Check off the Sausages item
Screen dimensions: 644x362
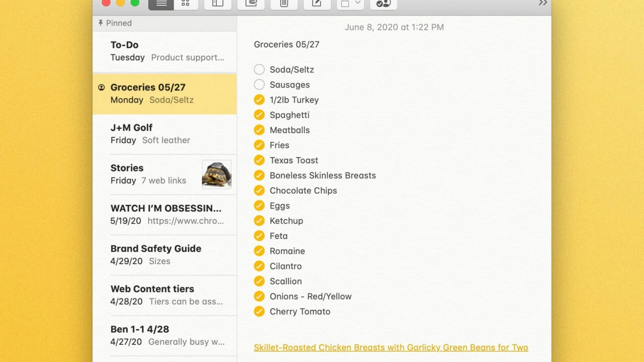tap(259, 85)
